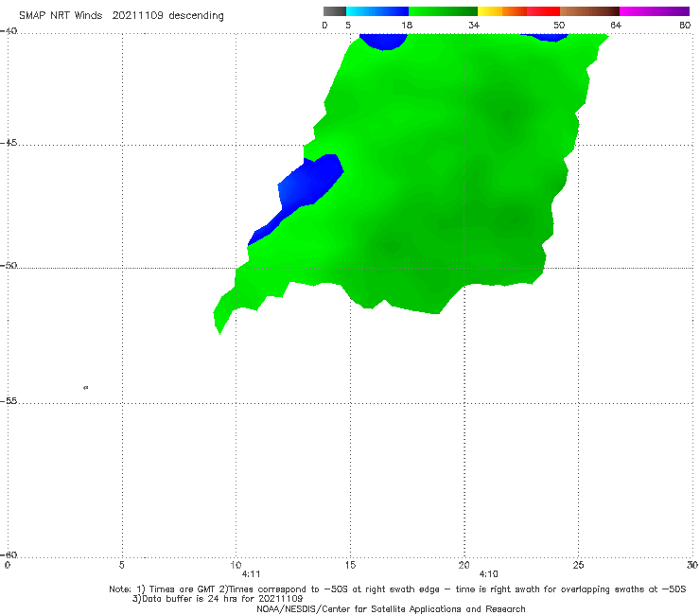Screen dimensions: 700x615
Task: Click the latitude label '-55' on the left axis
Action: (9, 401)
